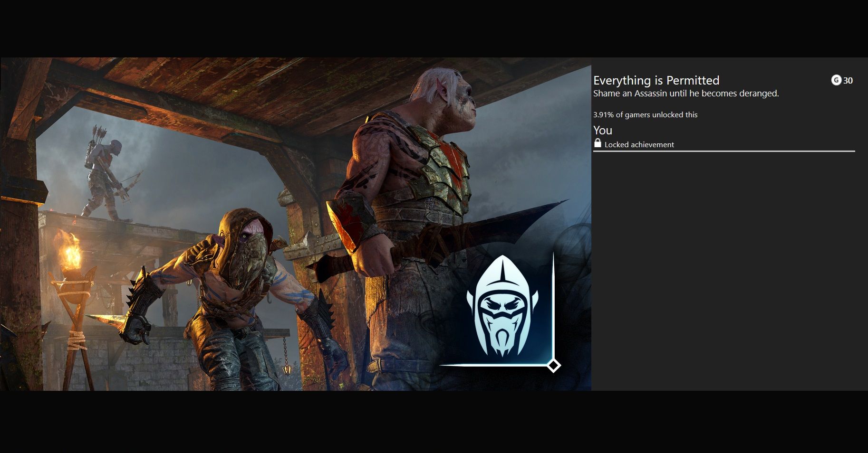The image size is (868, 453).
Task: Click the 'You' heading
Action: [x=603, y=130]
